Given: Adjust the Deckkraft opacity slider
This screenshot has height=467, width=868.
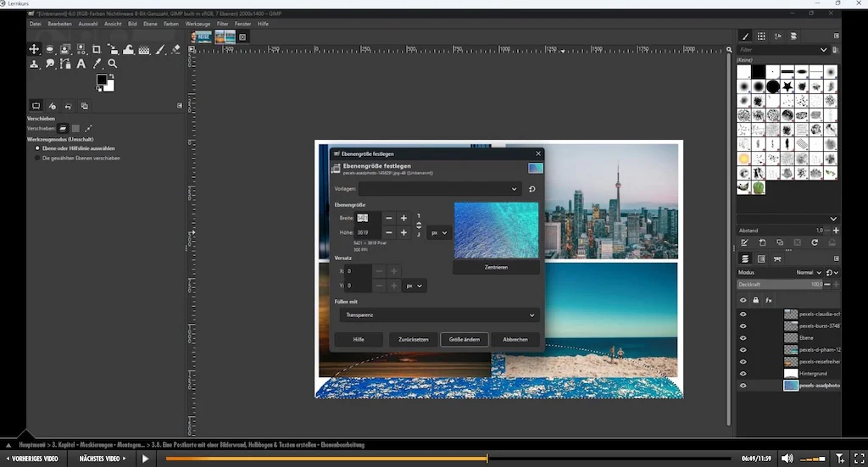Looking at the screenshot, I should pos(780,285).
